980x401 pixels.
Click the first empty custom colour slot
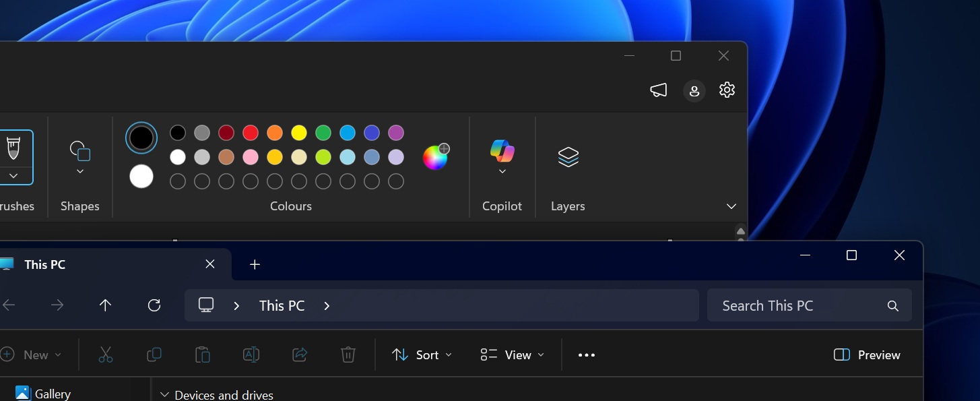coord(178,181)
